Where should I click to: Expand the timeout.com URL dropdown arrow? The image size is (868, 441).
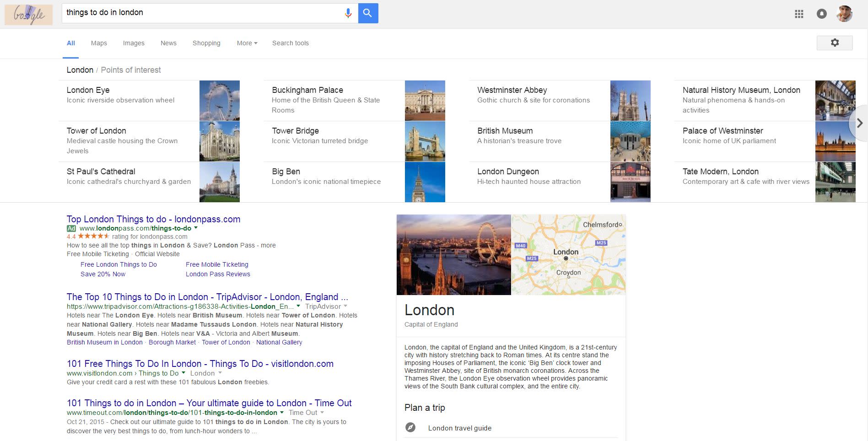tap(282, 412)
